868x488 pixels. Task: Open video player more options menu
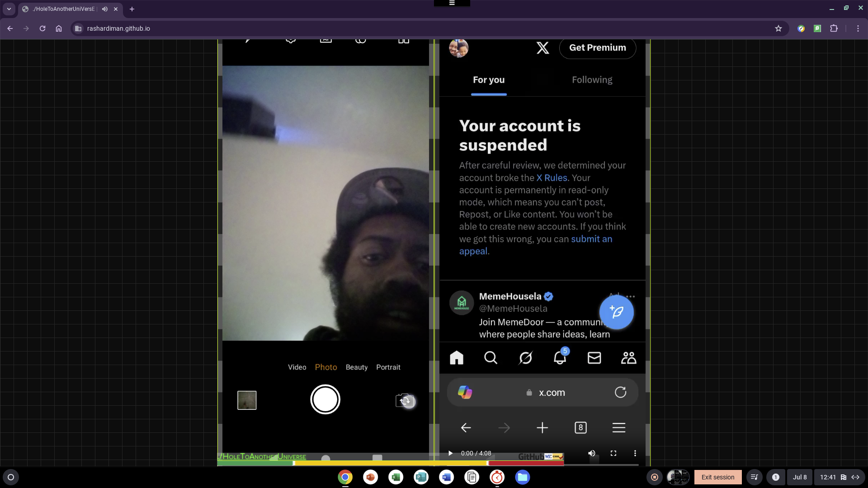tap(635, 453)
